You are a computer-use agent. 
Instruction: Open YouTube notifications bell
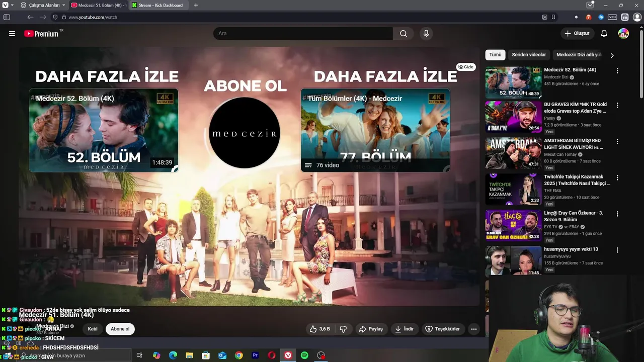pyautogui.click(x=604, y=34)
